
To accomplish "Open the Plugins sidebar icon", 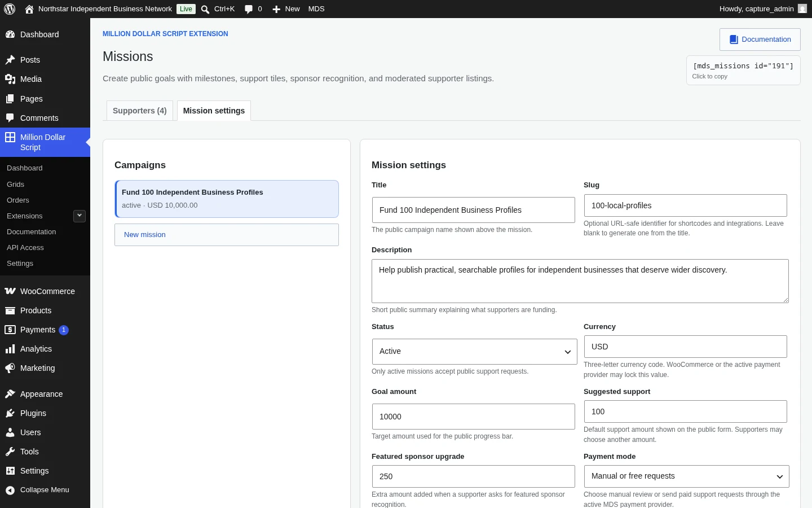I will [x=10, y=413].
